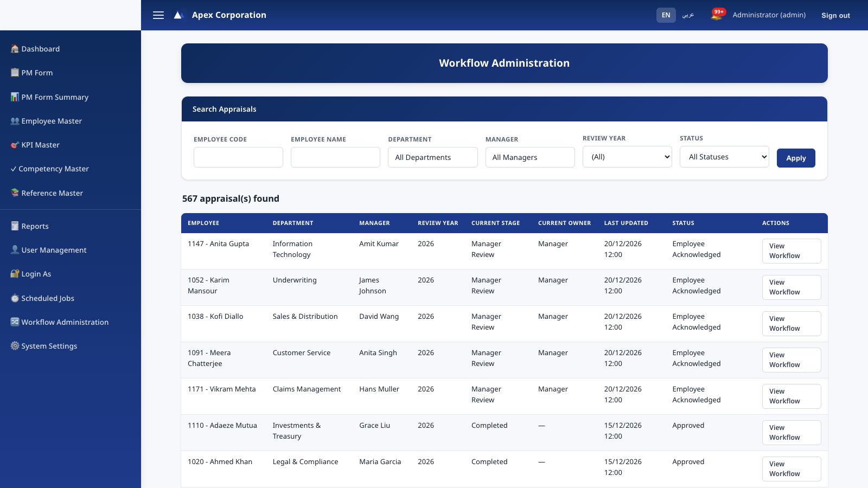Click the Employee Master people icon

(x=15, y=121)
